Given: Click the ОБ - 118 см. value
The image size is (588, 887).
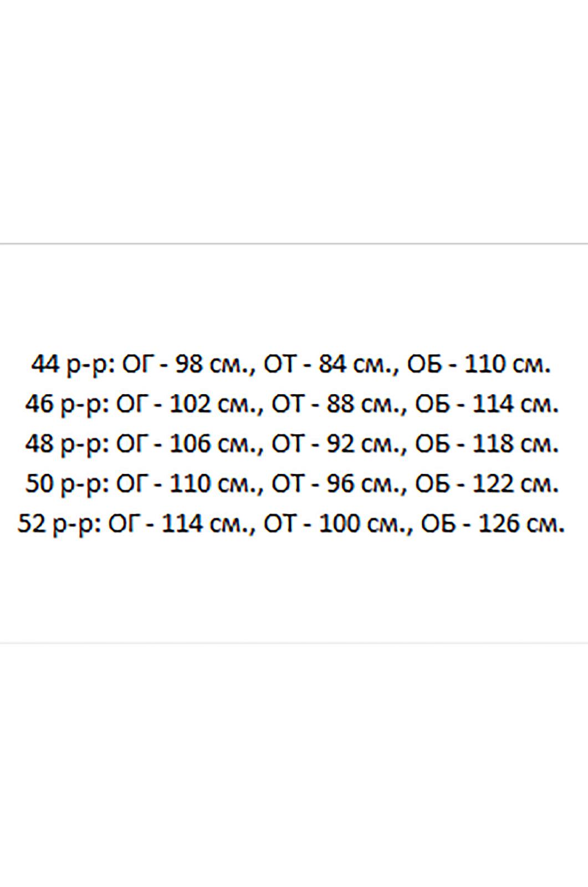Looking at the screenshot, I should point(487,444).
